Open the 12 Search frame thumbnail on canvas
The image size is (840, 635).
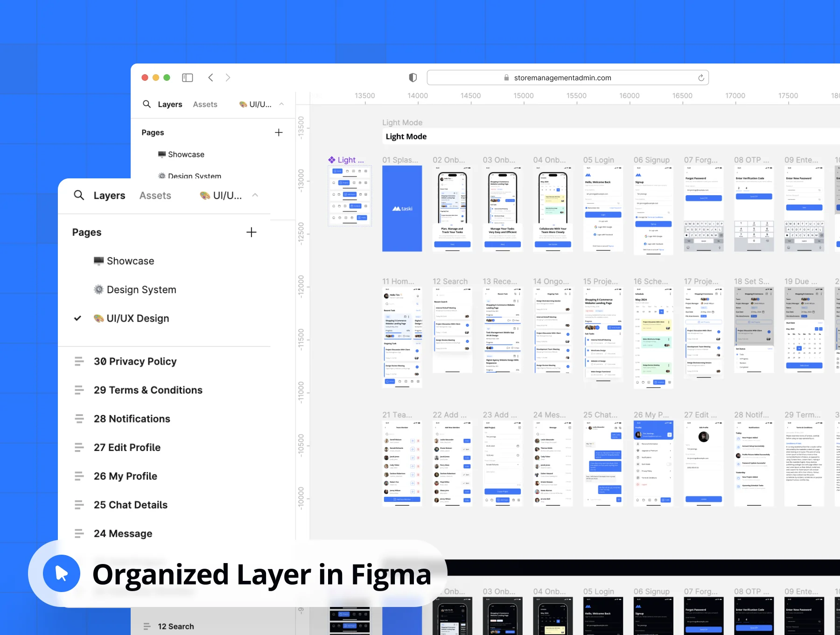(x=452, y=330)
